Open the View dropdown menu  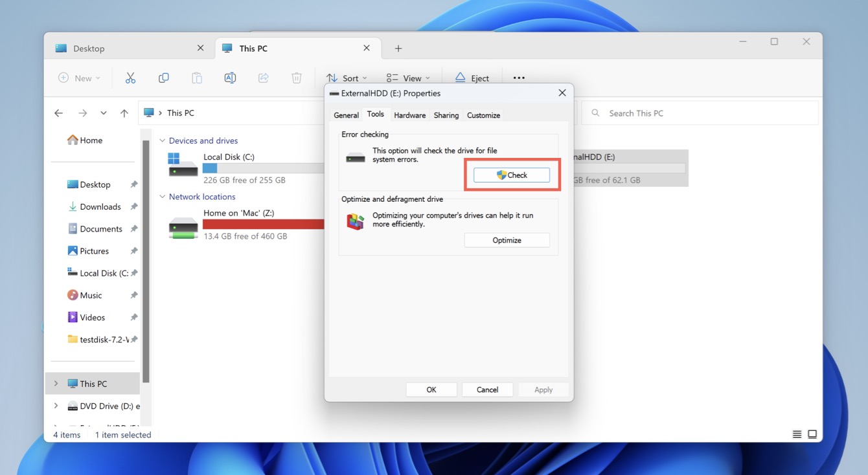pyautogui.click(x=408, y=78)
